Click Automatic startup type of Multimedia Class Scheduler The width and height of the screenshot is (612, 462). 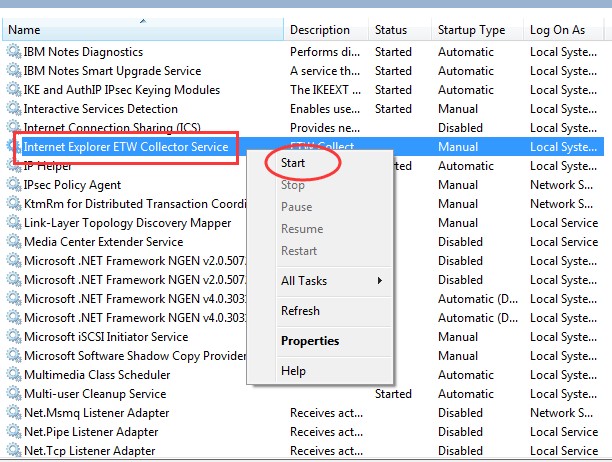tap(466, 375)
